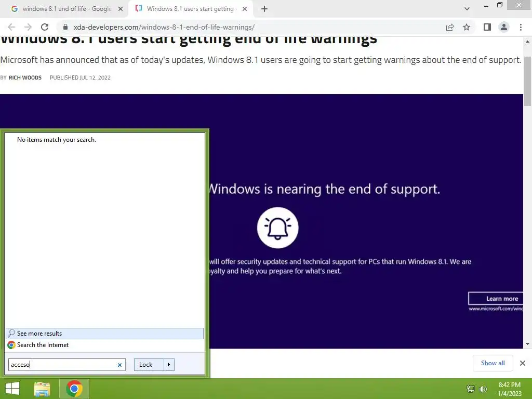This screenshot has height=399, width=532.
Task: View site security lock information
Action: tap(65, 27)
